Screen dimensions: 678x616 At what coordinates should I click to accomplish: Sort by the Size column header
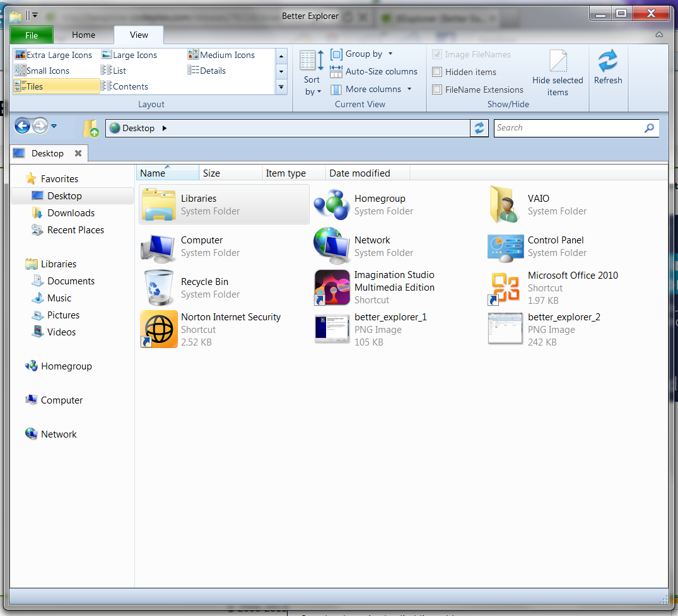click(230, 173)
